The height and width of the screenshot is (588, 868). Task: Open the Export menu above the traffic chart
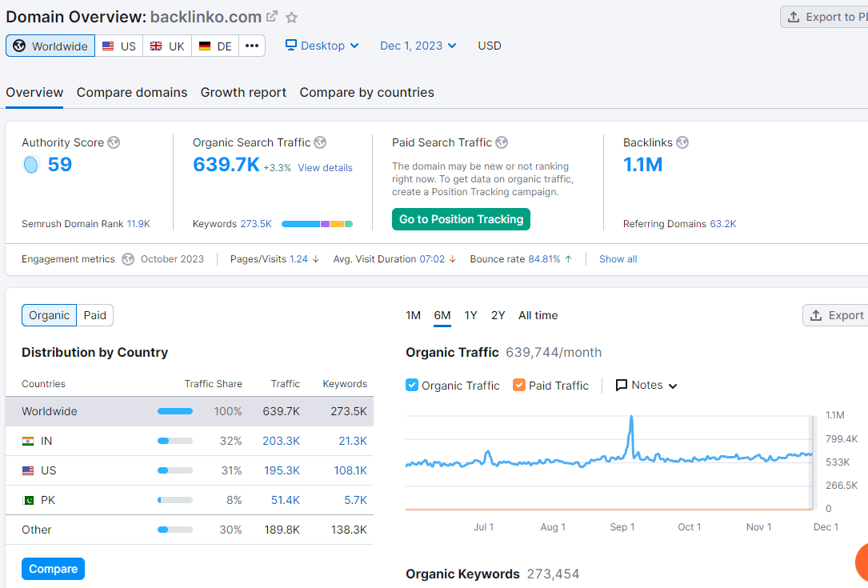point(842,314)
